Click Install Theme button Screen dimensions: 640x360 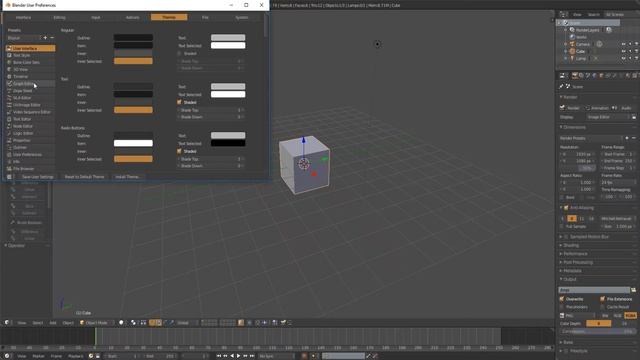pyautogui.click(x=127, y=177)
